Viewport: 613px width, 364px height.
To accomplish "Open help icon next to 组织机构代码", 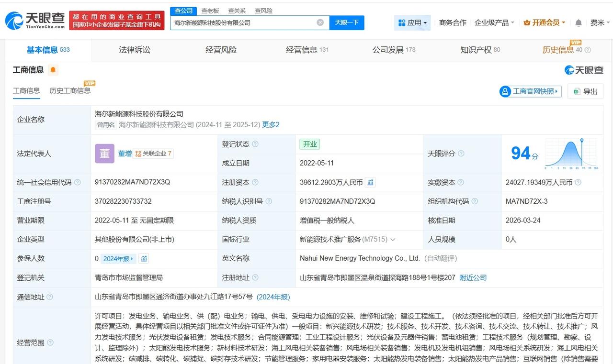I will [x=474, y=201].
